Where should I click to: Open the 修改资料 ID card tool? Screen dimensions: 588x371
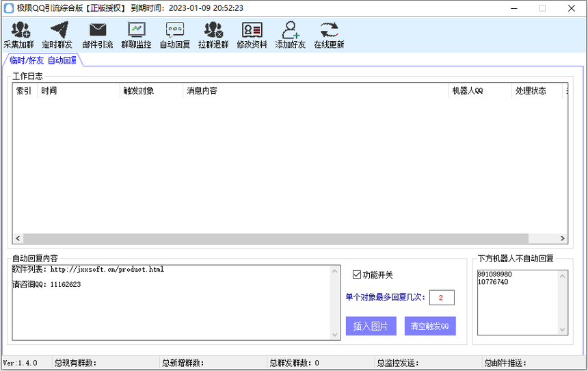point(252,35)
